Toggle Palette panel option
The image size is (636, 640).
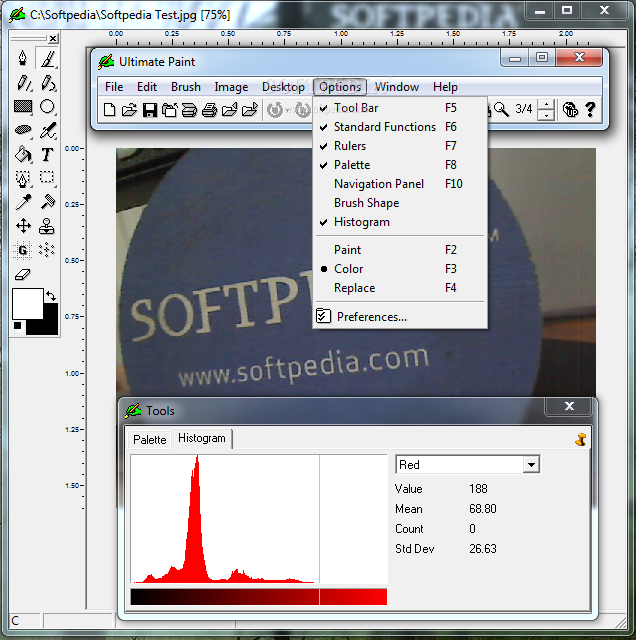400,165
